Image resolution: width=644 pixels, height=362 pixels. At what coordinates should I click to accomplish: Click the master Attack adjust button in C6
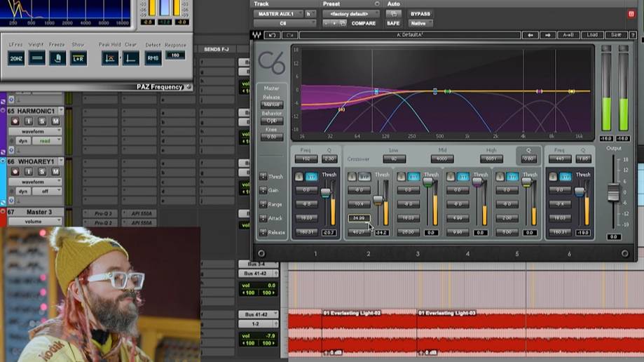[x=263, y=218]
